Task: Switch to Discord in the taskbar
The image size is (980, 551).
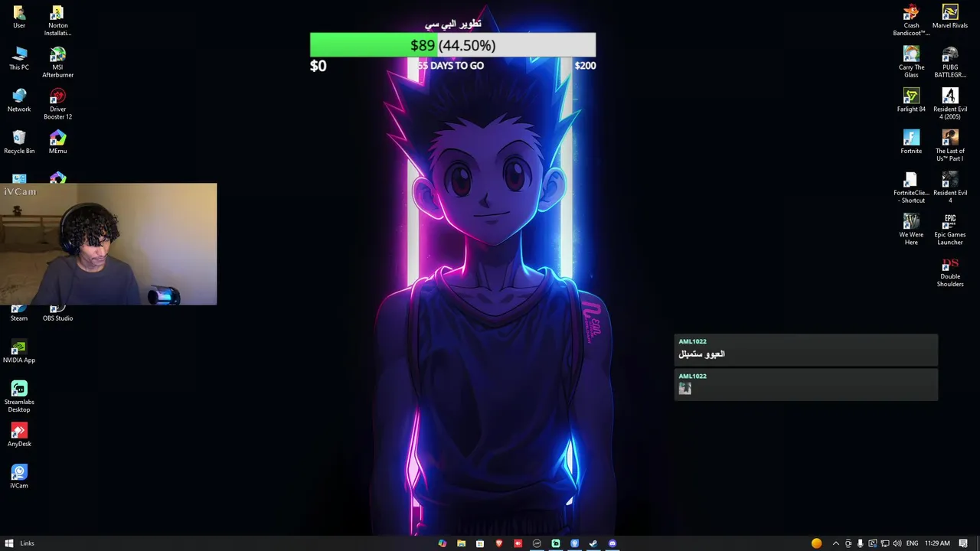Action: click(612, 543)
